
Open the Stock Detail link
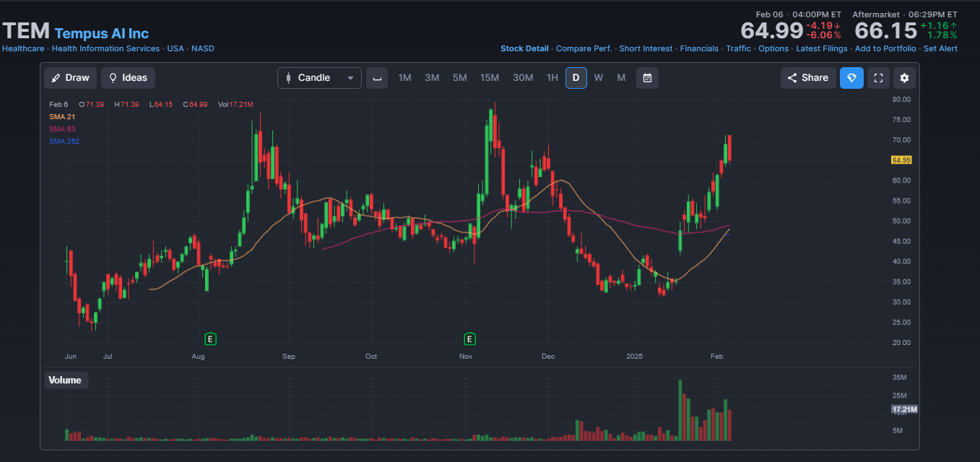click(x=524, y=48)
